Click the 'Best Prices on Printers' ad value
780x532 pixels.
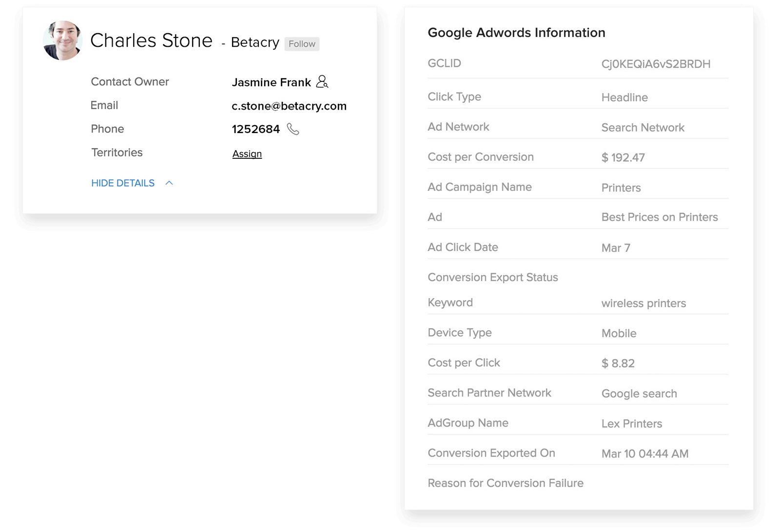click(x=659, y=217)
